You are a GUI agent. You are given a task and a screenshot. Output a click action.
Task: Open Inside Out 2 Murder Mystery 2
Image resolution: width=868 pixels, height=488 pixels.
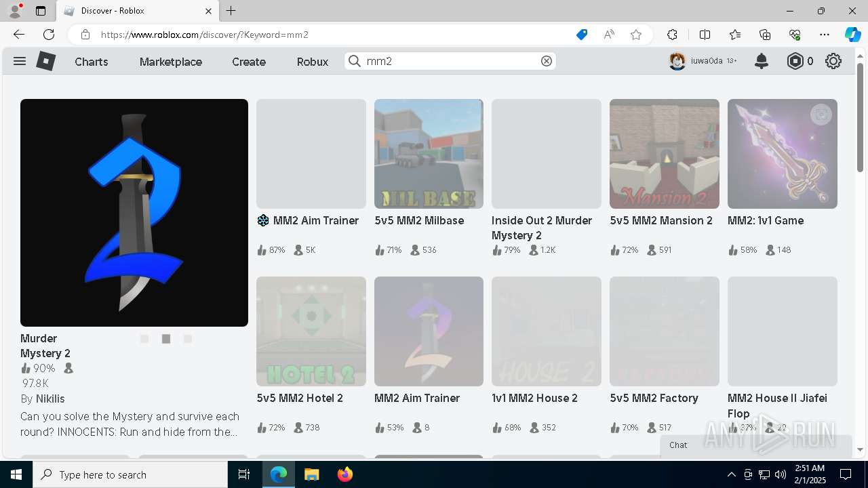547,154
